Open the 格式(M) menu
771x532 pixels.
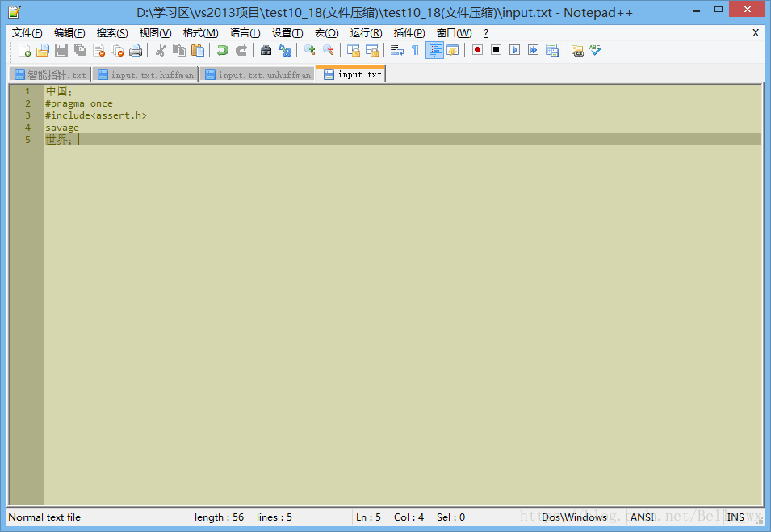tap(200, 33)
